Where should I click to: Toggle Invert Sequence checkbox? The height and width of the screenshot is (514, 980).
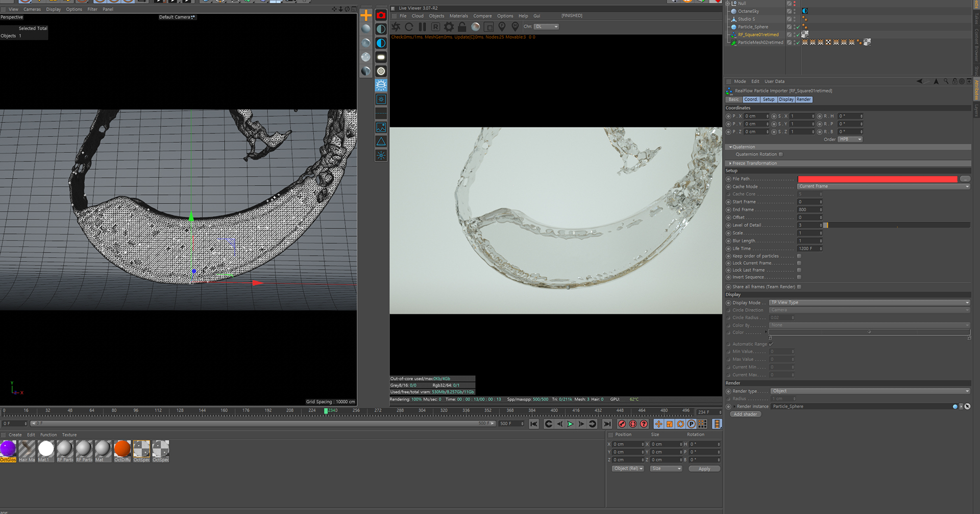pyautogui.click(x=799, y=277)
